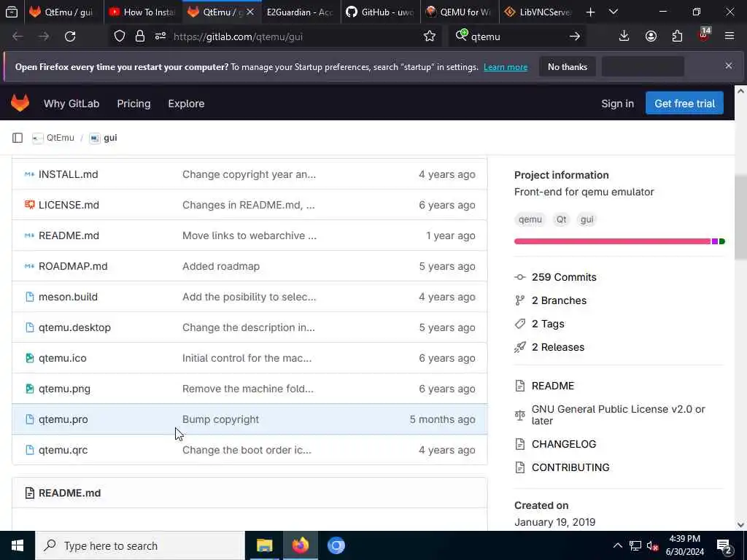
Task: Switch to the GitHub tab
Action: pos(380,12)
